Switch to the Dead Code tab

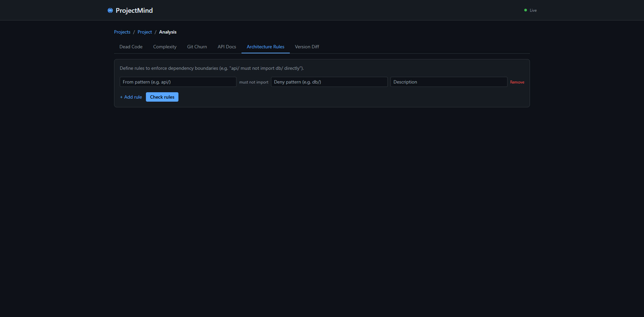(131, 47)
